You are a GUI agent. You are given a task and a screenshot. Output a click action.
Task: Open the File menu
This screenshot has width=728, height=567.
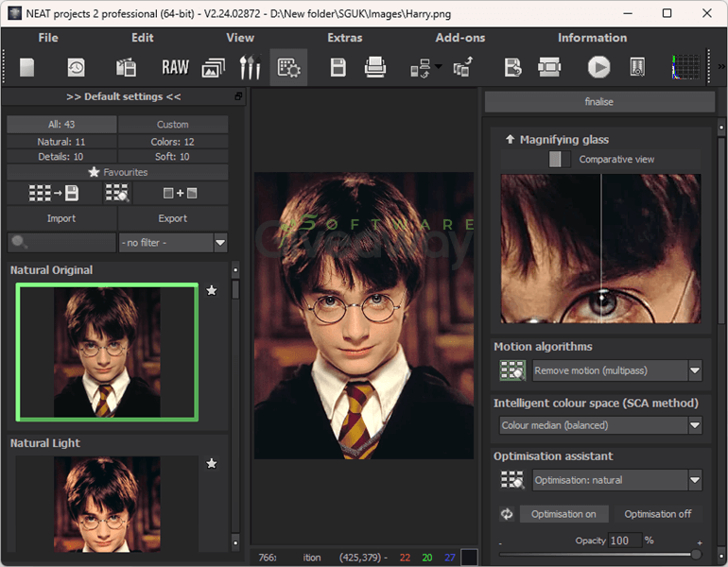pyautogui.click(x=48, y=38)
